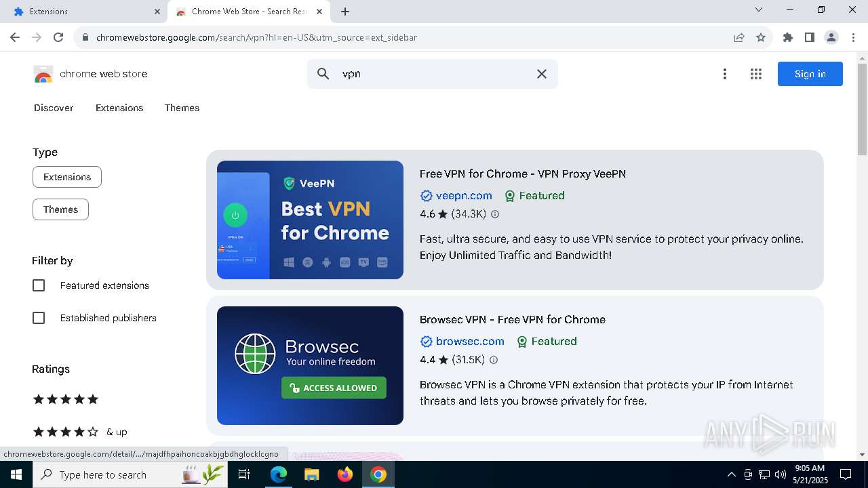868x488 pixels.
Task: Open the Extensions section
Action: tap(119, 108)
